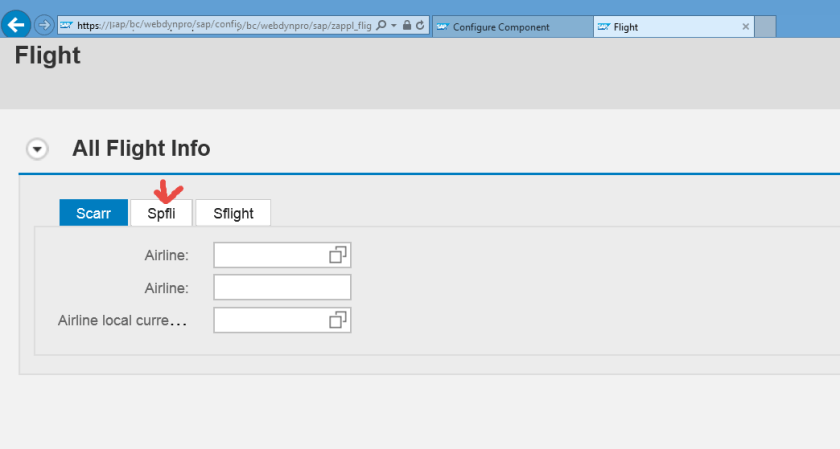Click the second Airline input field

coord(282,288)
